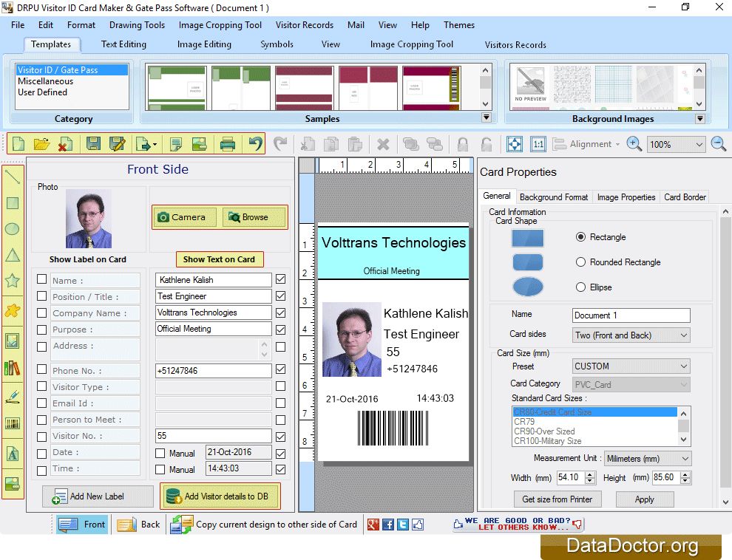
Task: Click the Document 1 name field
Action: [x=631, y=315]
